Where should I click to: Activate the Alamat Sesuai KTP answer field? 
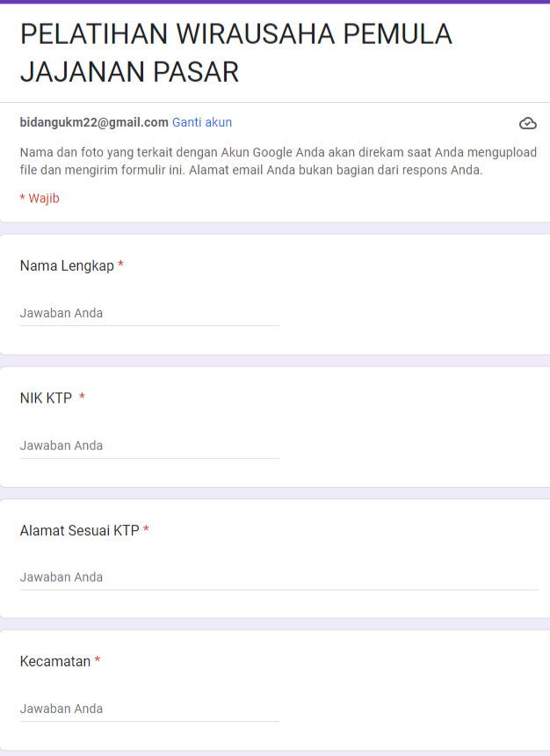(x=279, y=578)
